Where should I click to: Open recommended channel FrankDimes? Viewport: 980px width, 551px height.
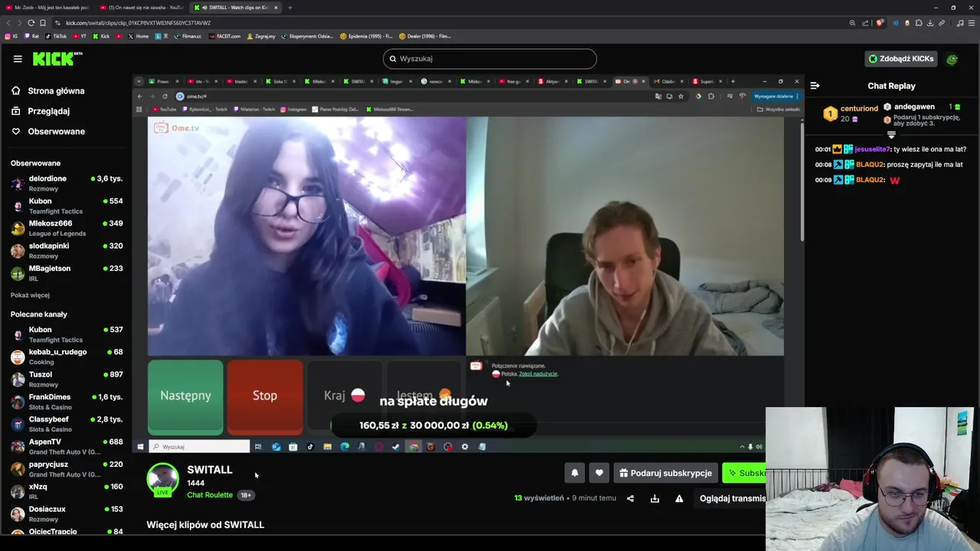pyautogui.click(x=67, y=402)
